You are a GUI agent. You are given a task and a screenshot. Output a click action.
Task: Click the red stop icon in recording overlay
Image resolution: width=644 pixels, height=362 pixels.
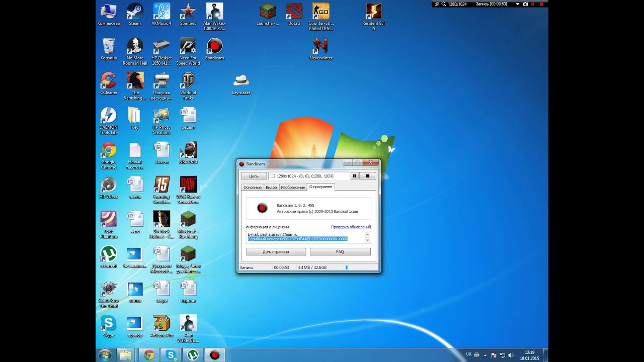pyautogui.click(x=540, y=4)
